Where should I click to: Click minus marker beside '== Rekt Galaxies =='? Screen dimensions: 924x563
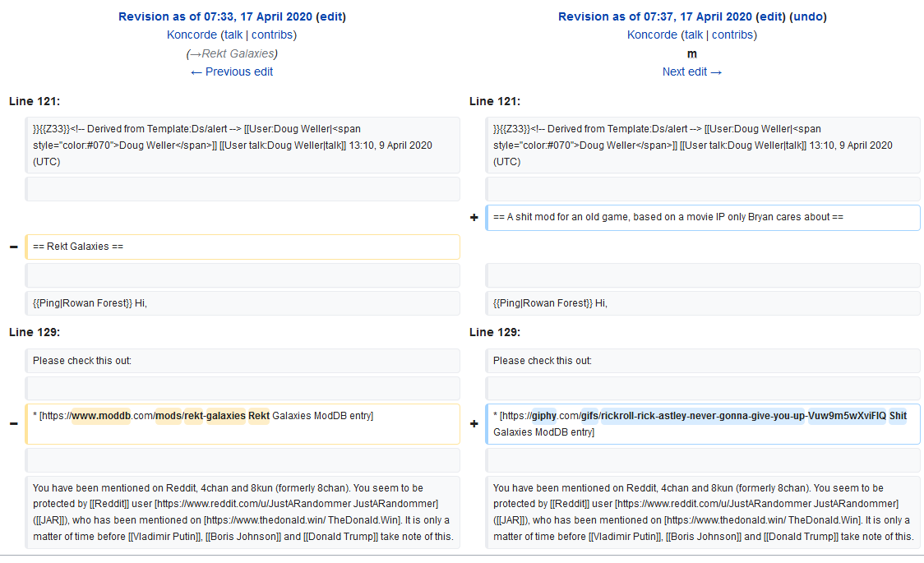[13, 247]
